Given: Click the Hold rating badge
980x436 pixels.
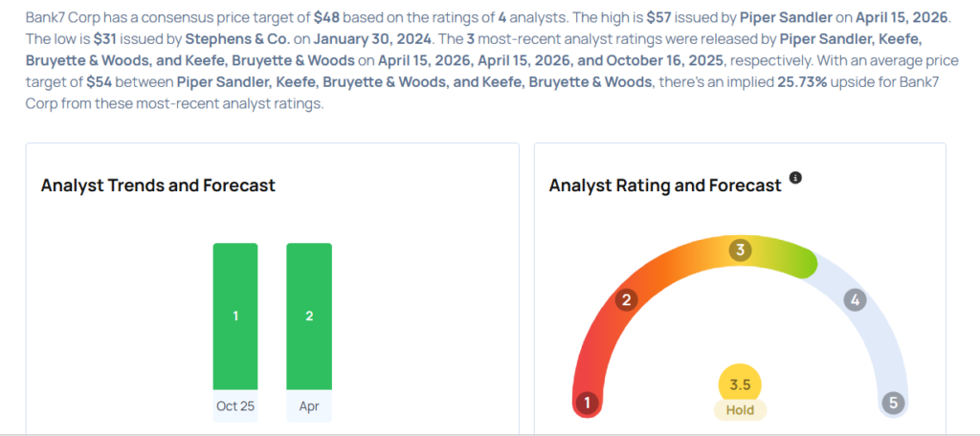Looking at the screenshot, I should [740, 410].
